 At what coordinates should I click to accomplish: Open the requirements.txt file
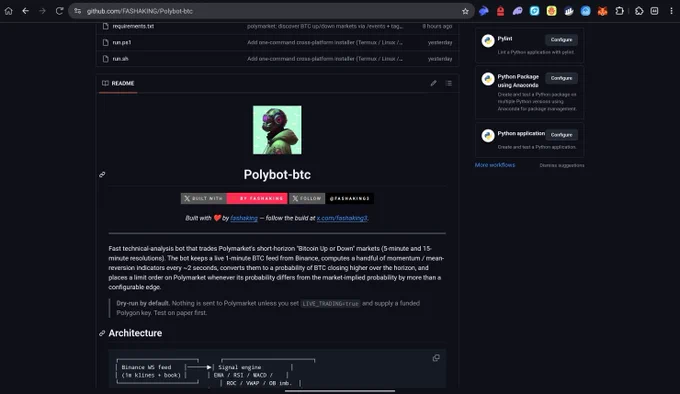click(x=133, y=26)
